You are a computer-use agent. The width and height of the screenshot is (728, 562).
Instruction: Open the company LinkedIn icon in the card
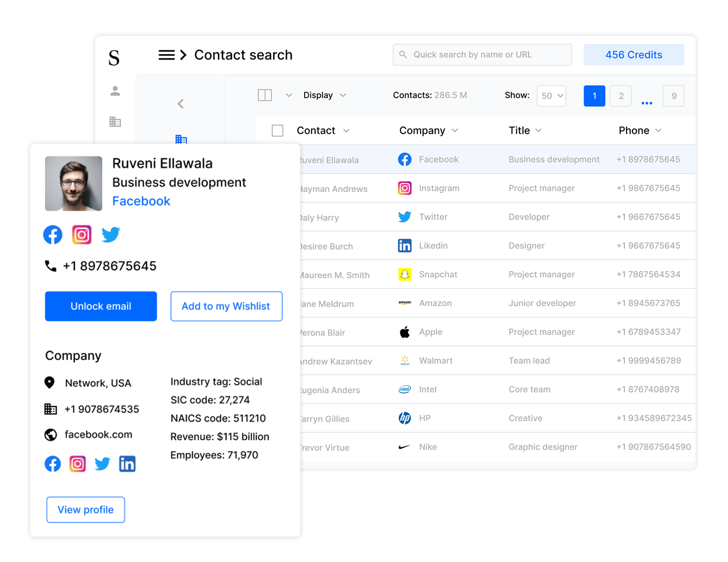point(127,464)
